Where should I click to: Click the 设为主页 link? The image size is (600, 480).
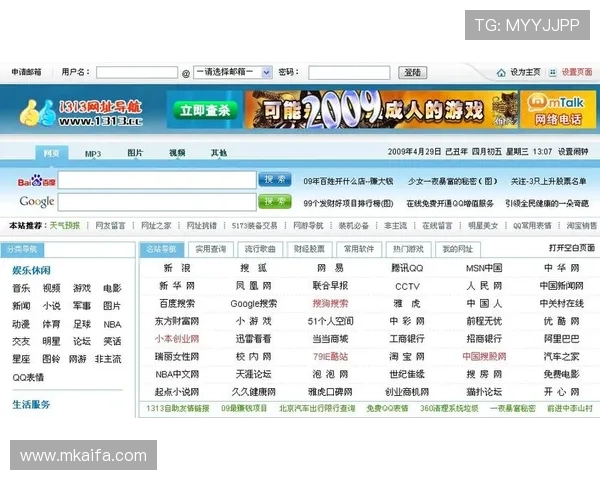pyautogui.click(x=525, y=72)
